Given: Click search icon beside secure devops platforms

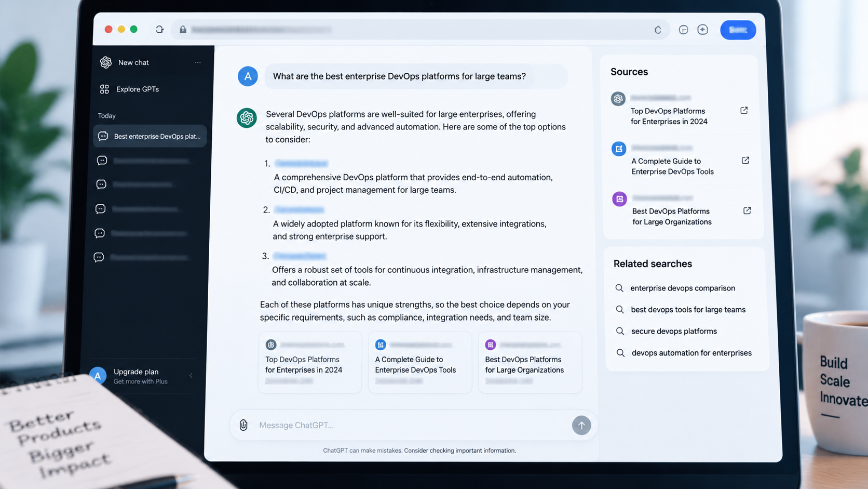Looking at the screenshot, I should coord(620,331).
